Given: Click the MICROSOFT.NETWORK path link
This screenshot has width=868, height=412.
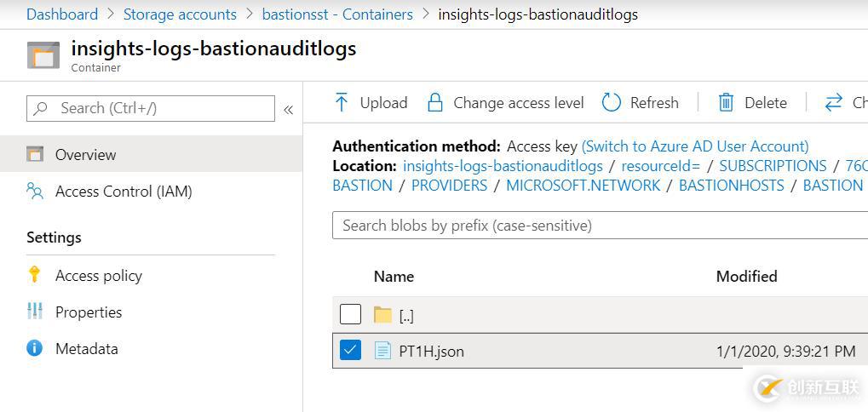Looking at the screenshot, I should [583, 186].
